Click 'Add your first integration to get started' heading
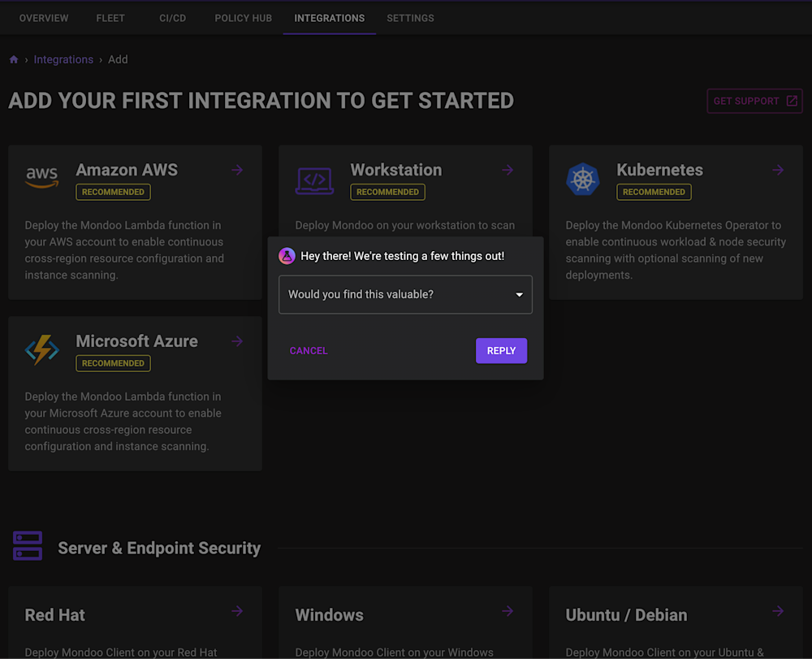The width and height of the screenshot is (812, 659). pos(261,101)
